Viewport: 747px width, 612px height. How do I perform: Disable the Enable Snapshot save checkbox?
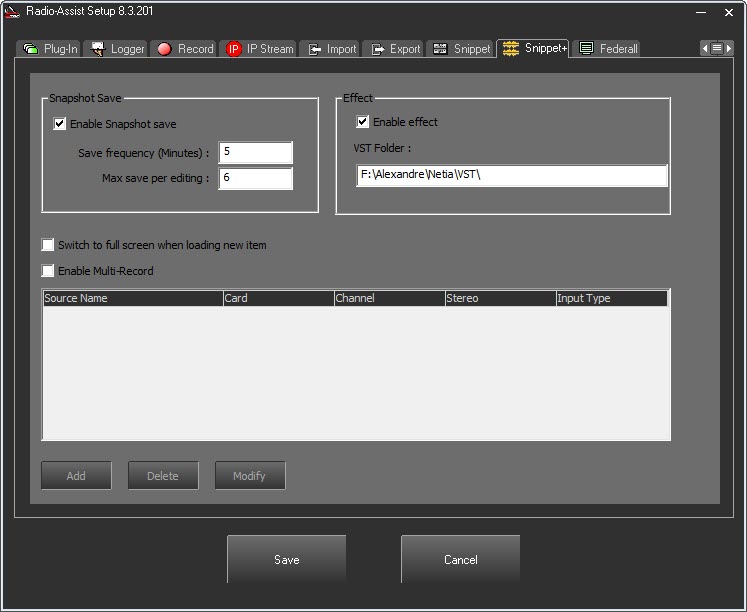point(60,124)
